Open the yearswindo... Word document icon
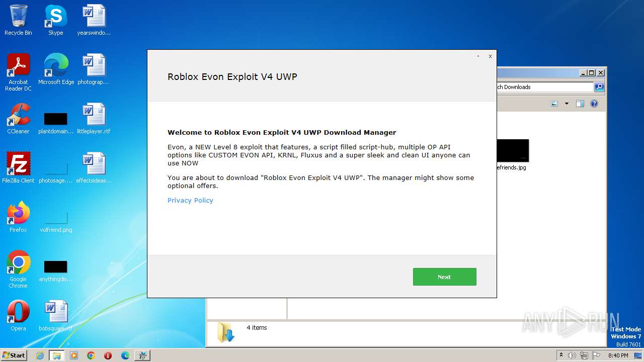This screenshot has height=362, width=644. pyautogui.click(x=94, y=20)
